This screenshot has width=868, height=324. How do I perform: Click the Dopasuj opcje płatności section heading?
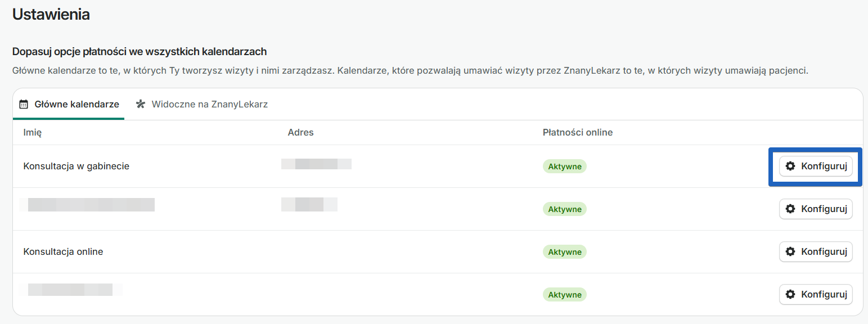coord(139,52)
